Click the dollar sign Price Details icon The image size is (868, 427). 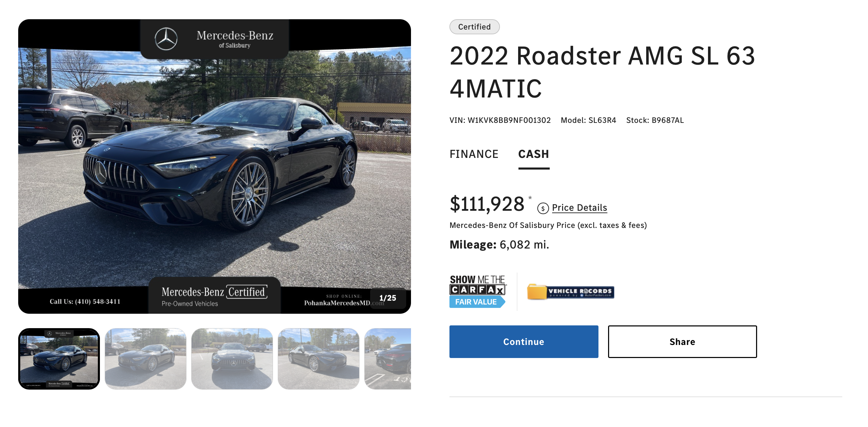(x=543, y=208)
